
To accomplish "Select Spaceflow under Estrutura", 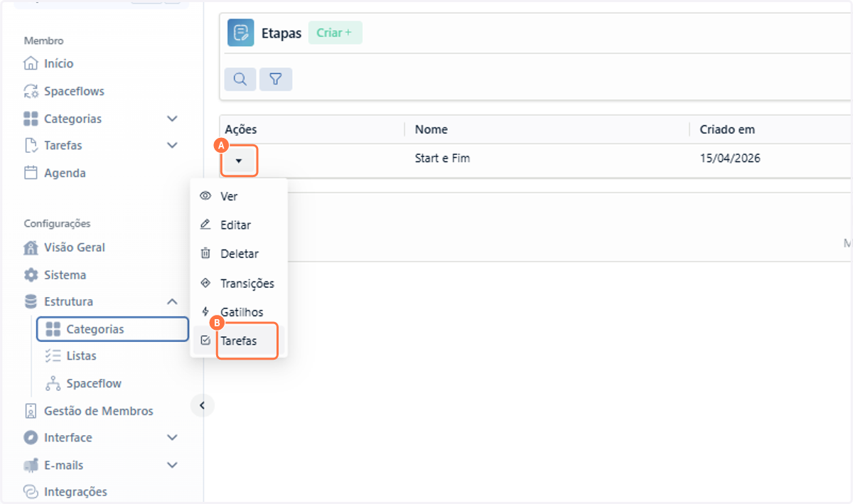I will coord(94,383).
